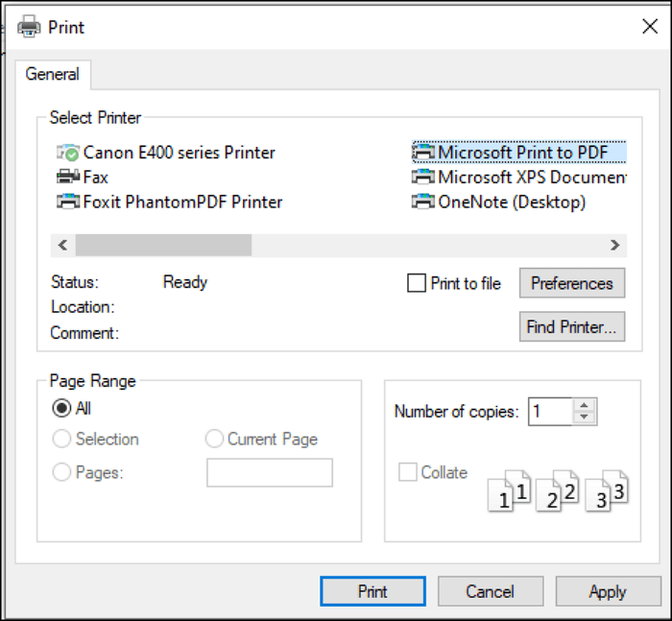The height and width of the screenshot is (621, 672).
Task: Click the printer list left scroll arrow
Action: tap(63, 245)
